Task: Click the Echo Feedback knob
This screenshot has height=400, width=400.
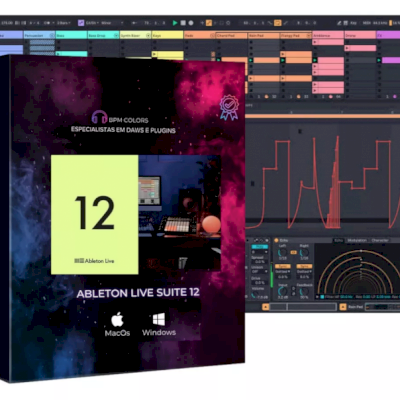Action: 304,291
